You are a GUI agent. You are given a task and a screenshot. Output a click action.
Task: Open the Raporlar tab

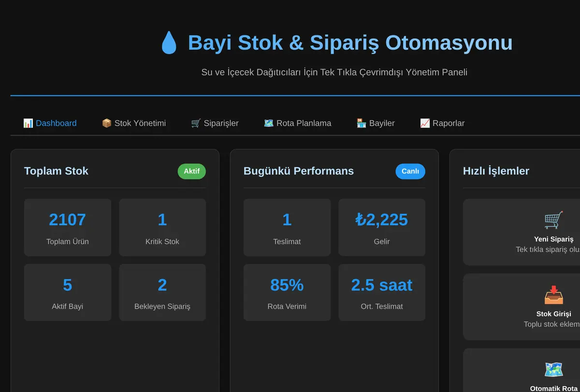point(442,123)
